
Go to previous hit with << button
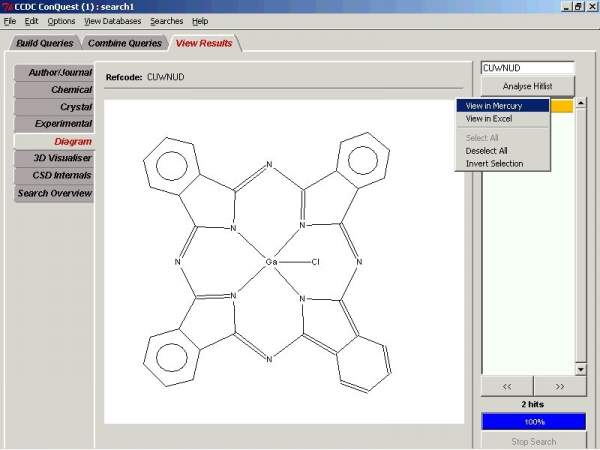507,386
